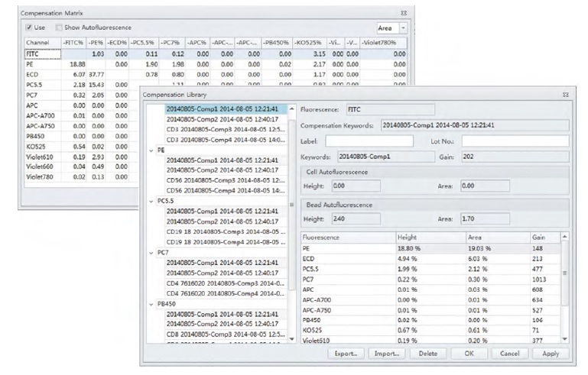This screenshot has width=588, height=375.
Task: Click the -Violet780% column header
Action: click(x=383, y=43)
